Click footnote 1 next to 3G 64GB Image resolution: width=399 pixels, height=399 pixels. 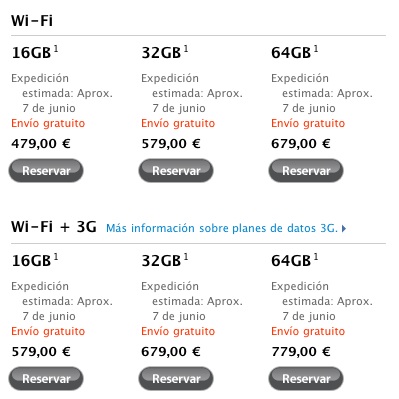click(316, 257)
